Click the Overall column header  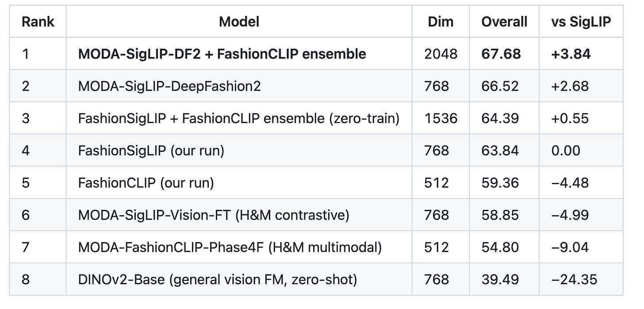pos(504,22)
